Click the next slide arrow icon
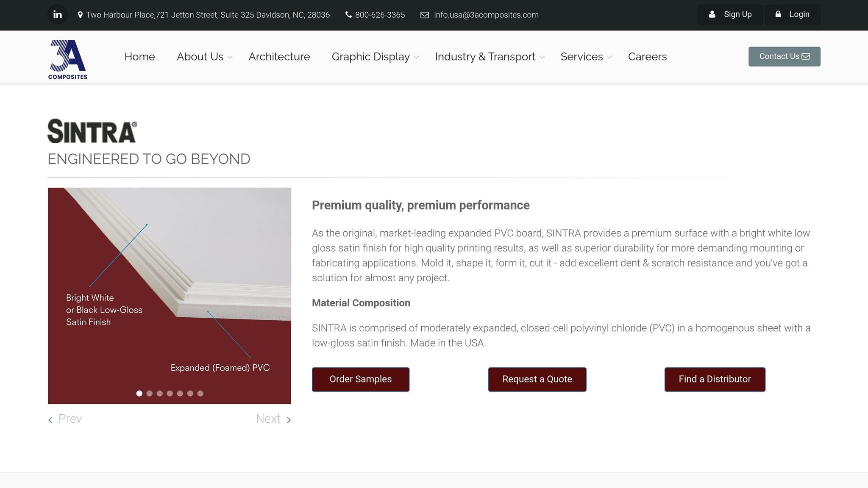The height and width of the screenshot is (488, 868). [x=289, y=420]
